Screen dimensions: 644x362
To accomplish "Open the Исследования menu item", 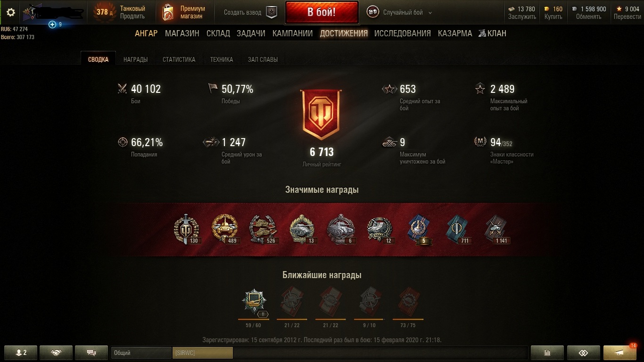I will tap(403, 33).
